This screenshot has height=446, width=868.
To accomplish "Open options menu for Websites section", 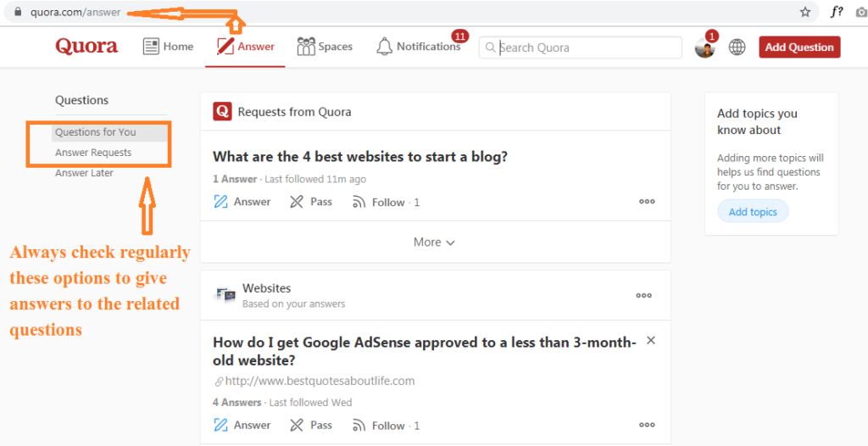I will click(644, 295).
